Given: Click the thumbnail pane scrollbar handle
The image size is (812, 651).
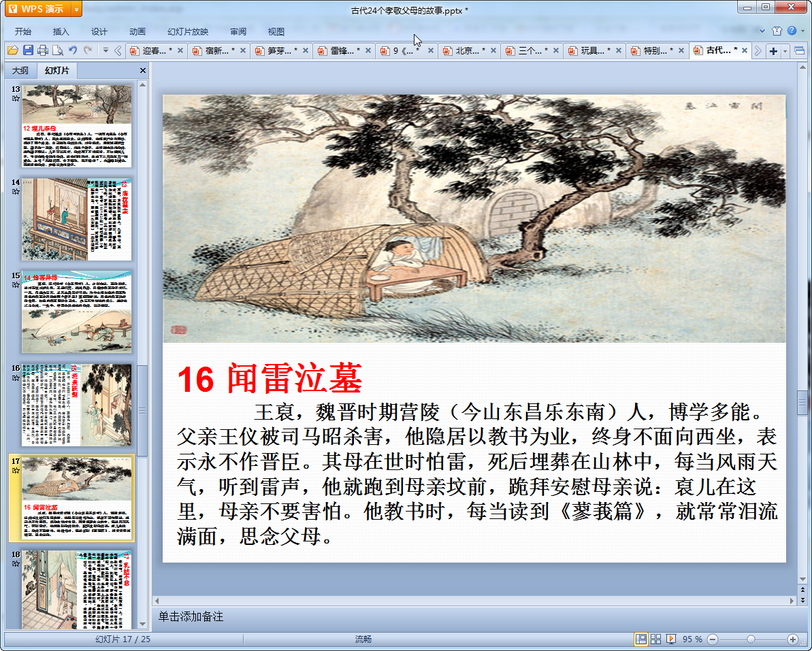Looking at the screenshot, I should pos(142,410).
